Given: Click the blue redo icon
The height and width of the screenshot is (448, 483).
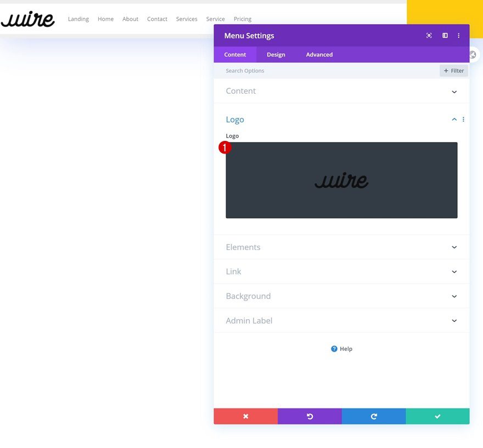Looking at the screenshot, I should (374, 416).
